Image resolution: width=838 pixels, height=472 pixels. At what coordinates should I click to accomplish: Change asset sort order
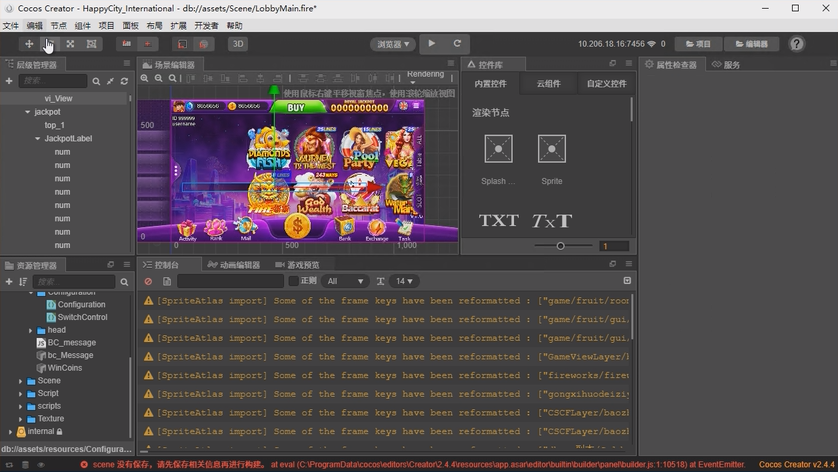23,282
